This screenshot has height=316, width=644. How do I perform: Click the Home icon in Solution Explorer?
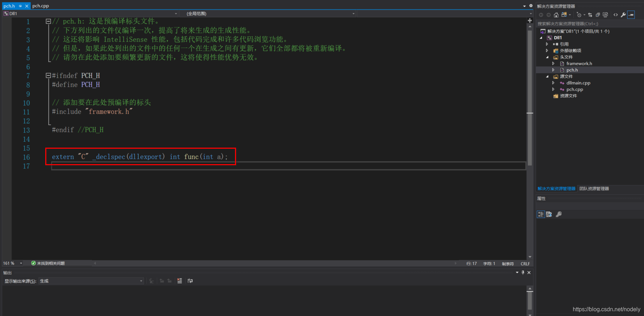(x=556, y=15)
